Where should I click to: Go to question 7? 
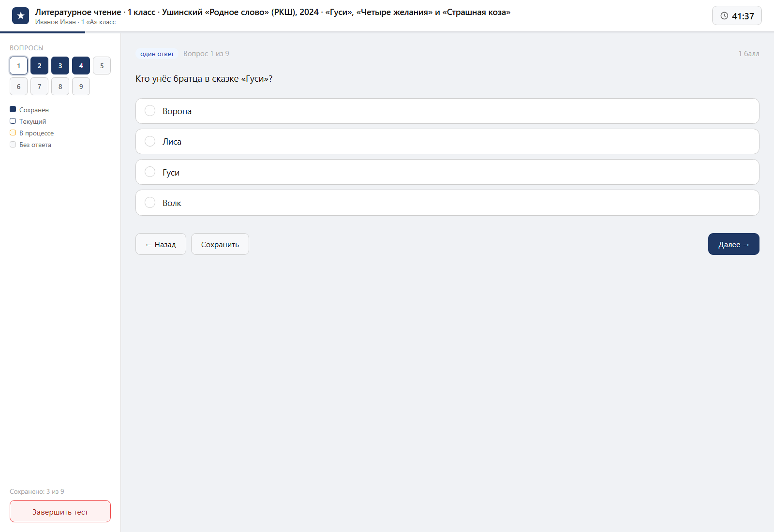coord(39,87)
